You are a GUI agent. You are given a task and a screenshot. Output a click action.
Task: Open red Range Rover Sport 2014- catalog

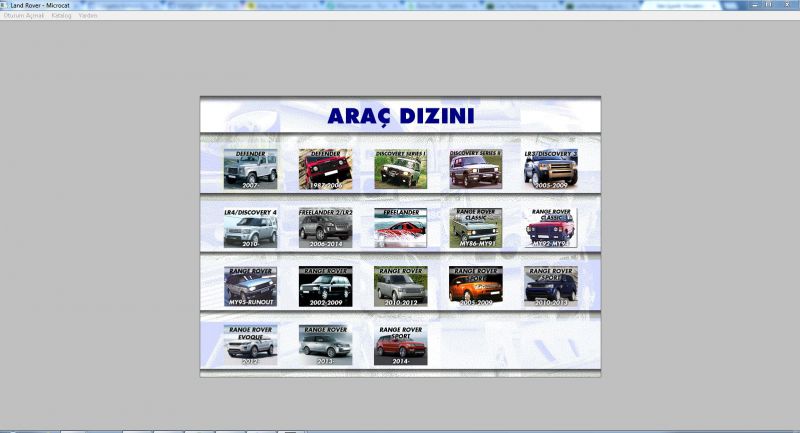point(401,345)
